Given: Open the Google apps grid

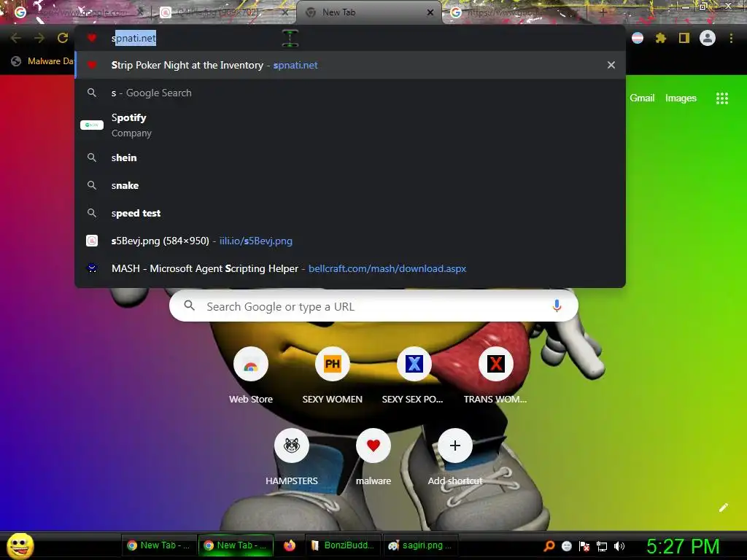Looking at the screenshot, I should [x=722, y=98].
